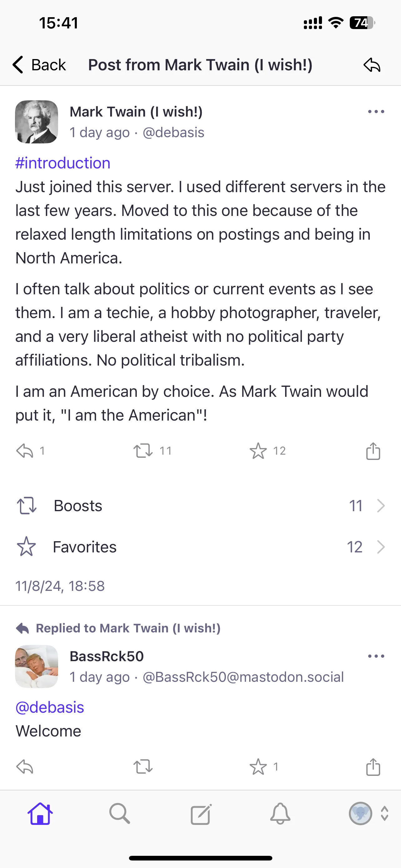View Mark Twain's profile avatar
Viewport: 401px width, 868px height.
point(37,122)
